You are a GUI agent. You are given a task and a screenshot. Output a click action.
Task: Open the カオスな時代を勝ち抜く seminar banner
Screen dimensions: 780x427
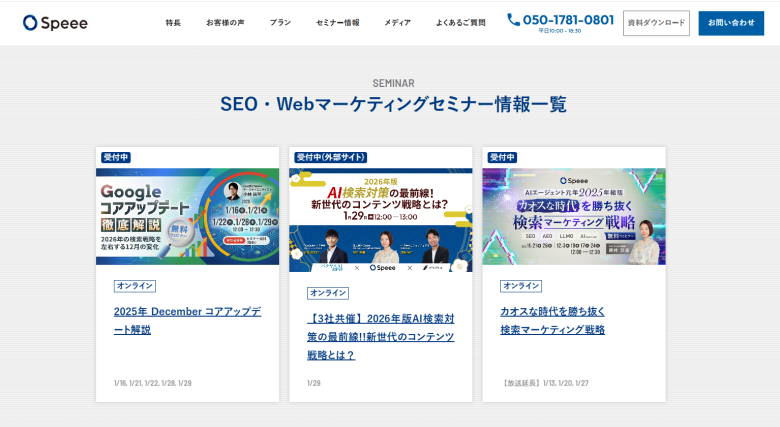[574, 216]
